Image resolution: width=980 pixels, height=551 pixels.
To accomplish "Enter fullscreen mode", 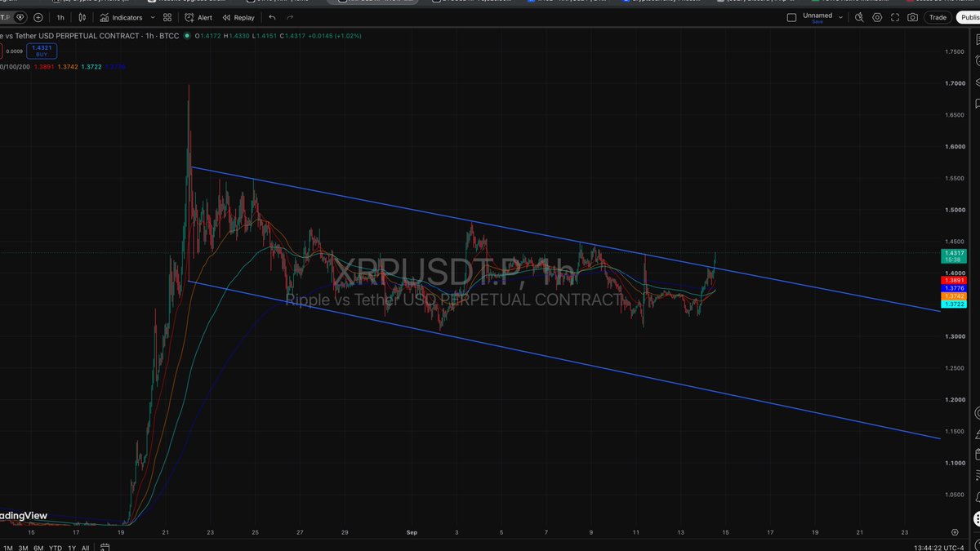I will pos(893,17).
